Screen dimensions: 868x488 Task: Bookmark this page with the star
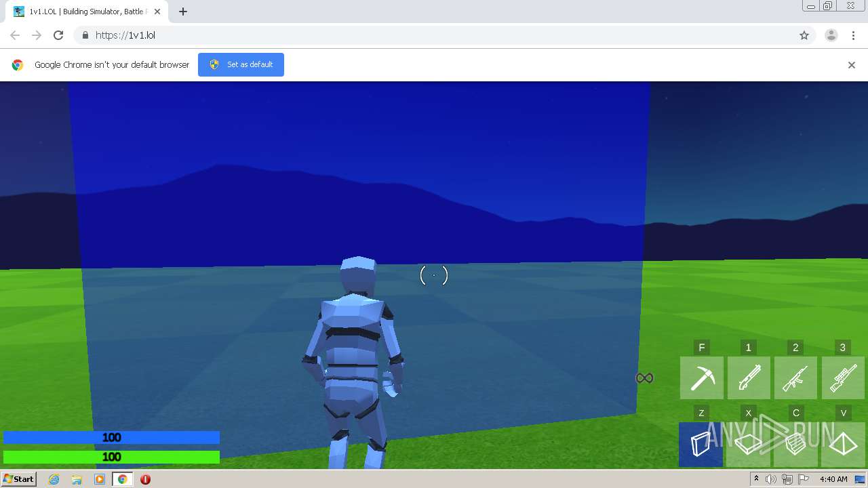coord(804,35)
